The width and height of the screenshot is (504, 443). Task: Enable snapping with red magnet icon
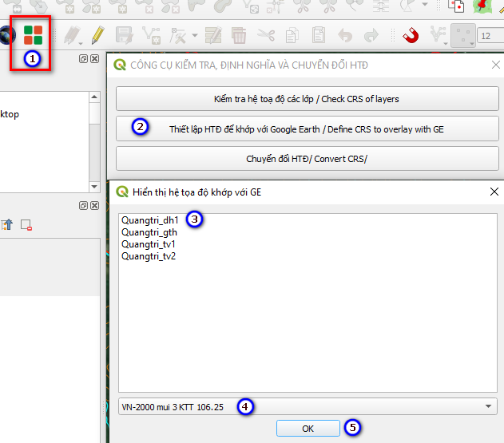coord(411,35)
